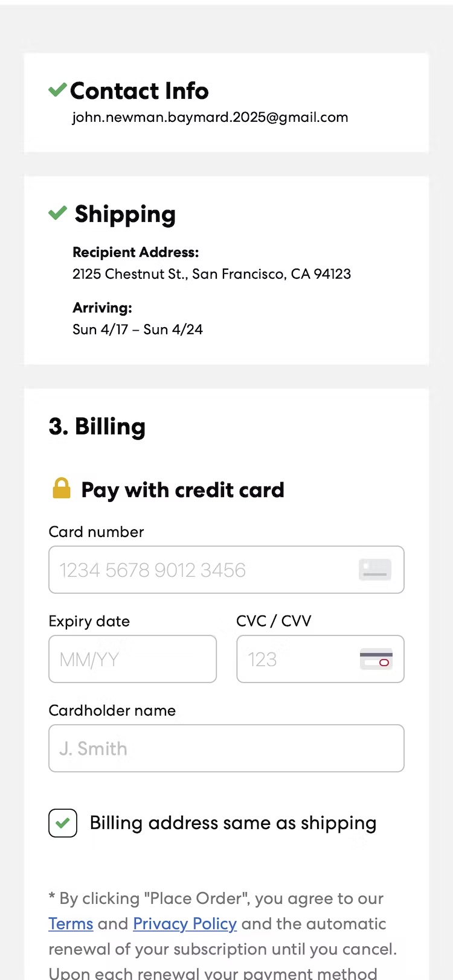Select the "3. Billing" step heading
This screenshot has height=980, width=453.
[x=97, y=427]
